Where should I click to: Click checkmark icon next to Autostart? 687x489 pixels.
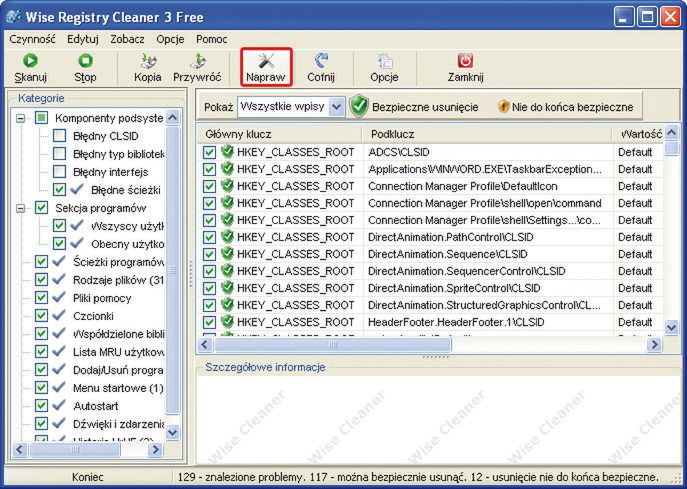(x=59, y=405)
